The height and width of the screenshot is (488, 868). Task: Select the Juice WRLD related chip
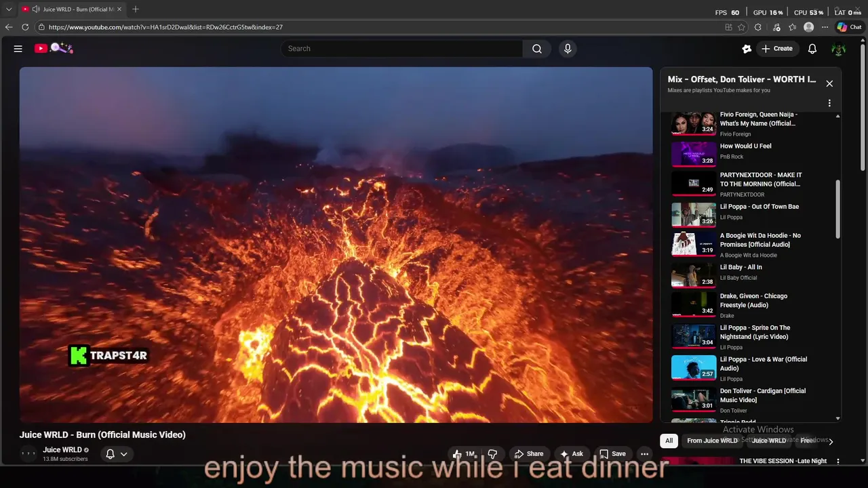click(x=769, y=441)
